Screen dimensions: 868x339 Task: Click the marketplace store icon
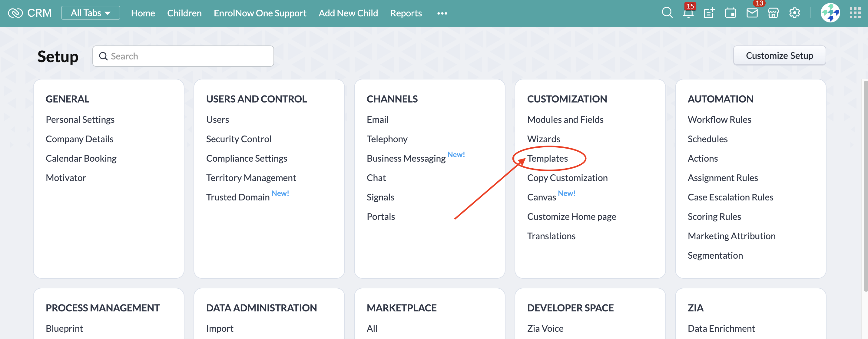(x=773, y=13)
